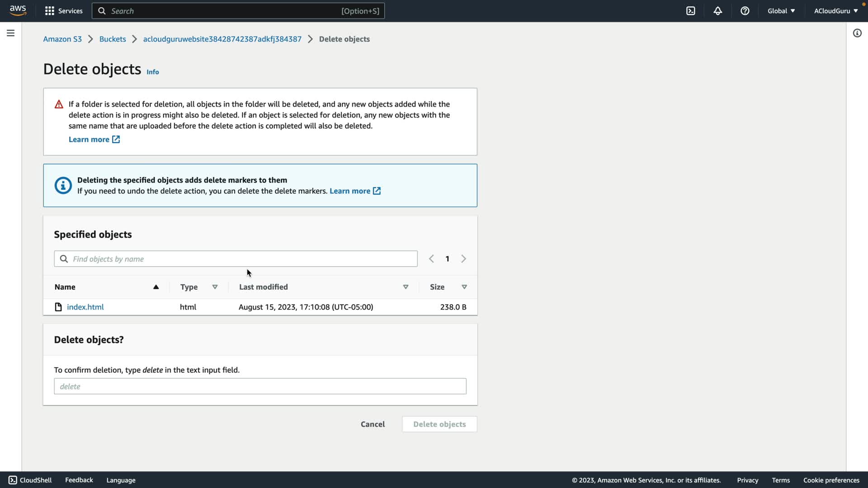Open the notifications bell

point(717,11)
